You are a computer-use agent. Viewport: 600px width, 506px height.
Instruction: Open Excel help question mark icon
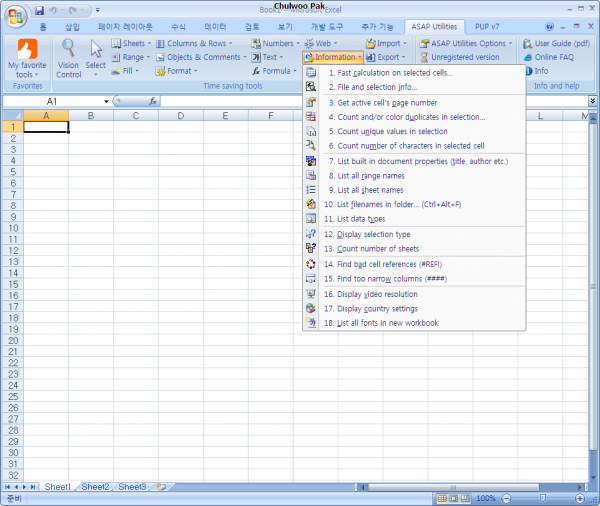[x=549, y=26]
